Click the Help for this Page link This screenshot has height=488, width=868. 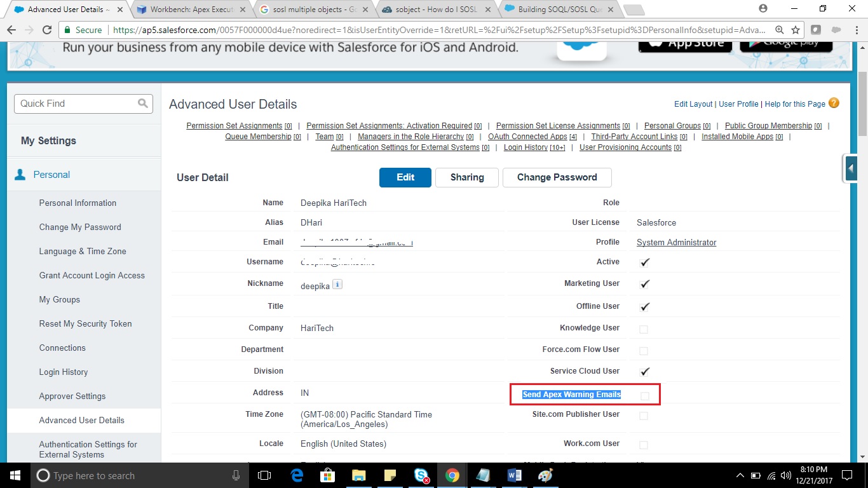(x=795, y=104)
